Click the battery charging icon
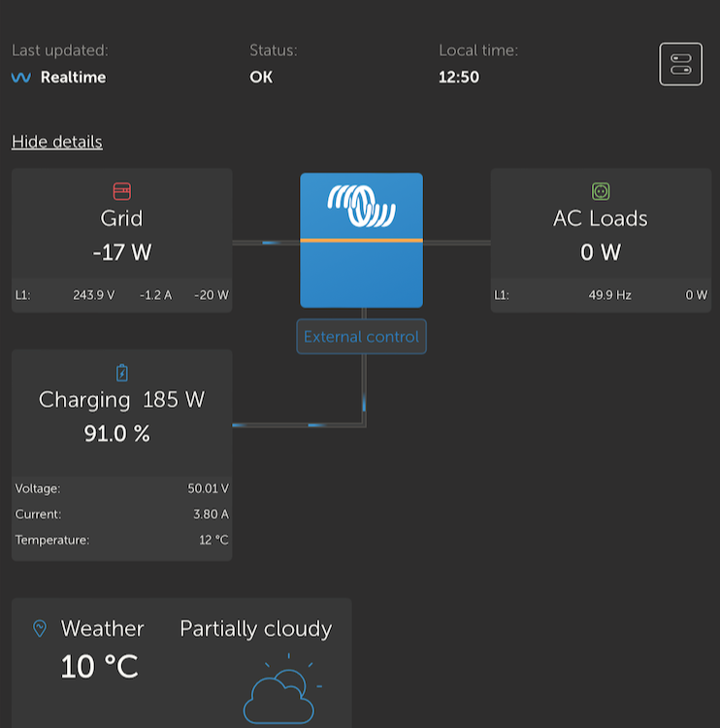Screen dimensions: 720x728 pos(122,373)
